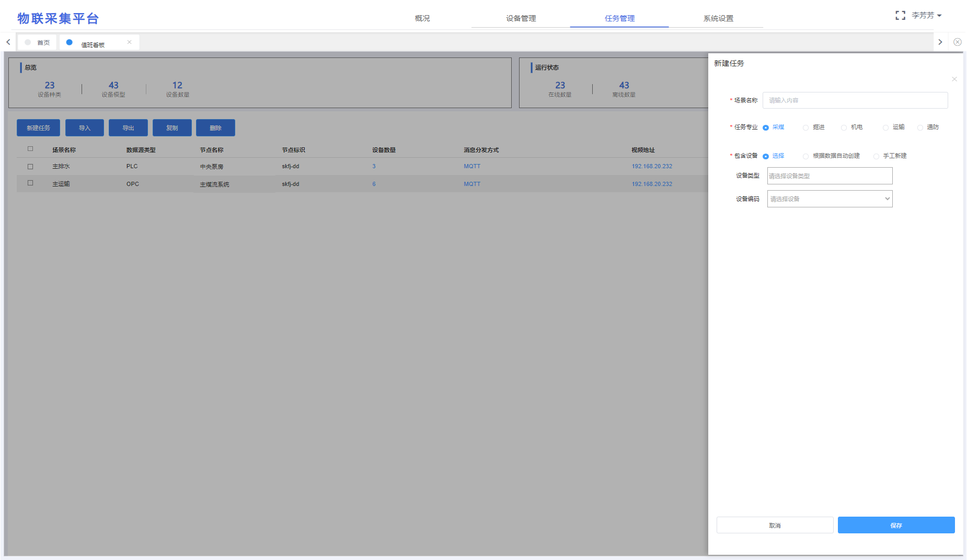Click 主排水 scene name cell

pos(61,167)
